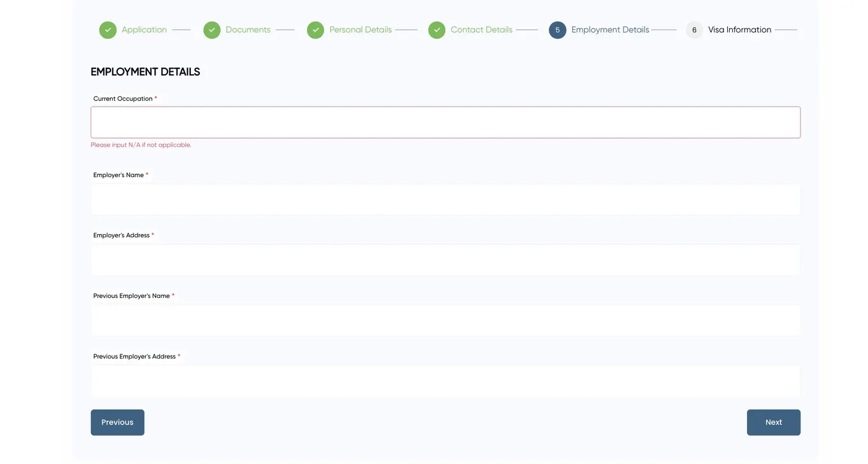868x464 pixels.
Task: Click the step 6 circle for Visa Information
Action: 694,30
